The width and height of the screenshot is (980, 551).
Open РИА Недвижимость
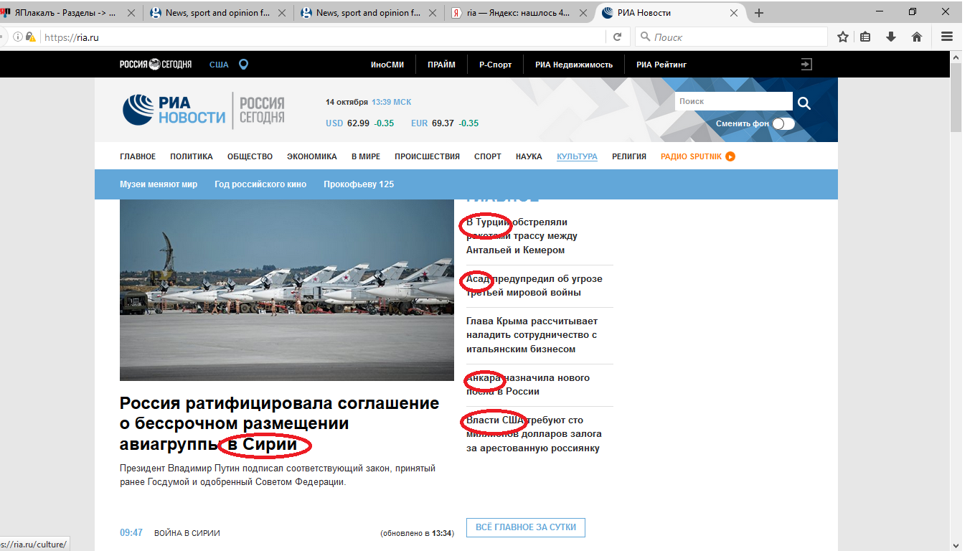pyautogui.click(x=574, y=65)
